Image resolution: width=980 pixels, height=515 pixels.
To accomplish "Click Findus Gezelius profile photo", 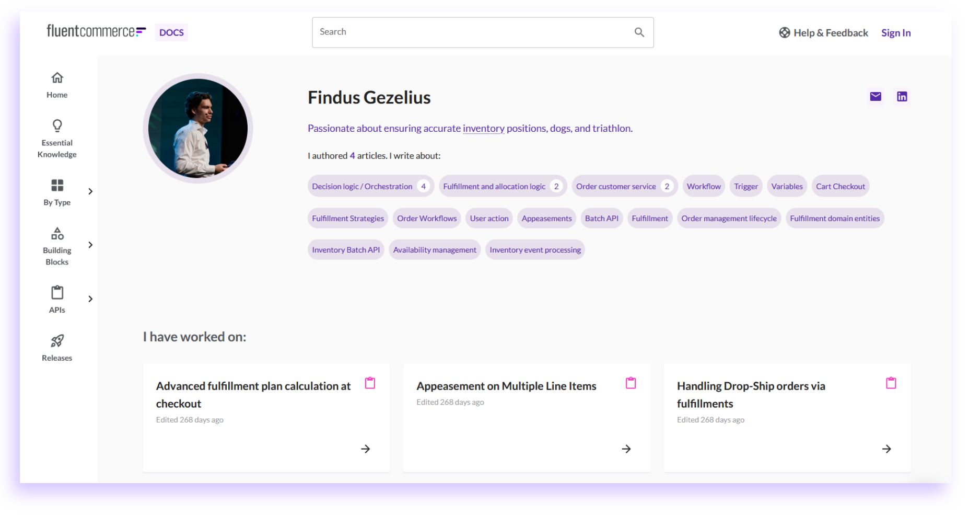I will [198, 129].
